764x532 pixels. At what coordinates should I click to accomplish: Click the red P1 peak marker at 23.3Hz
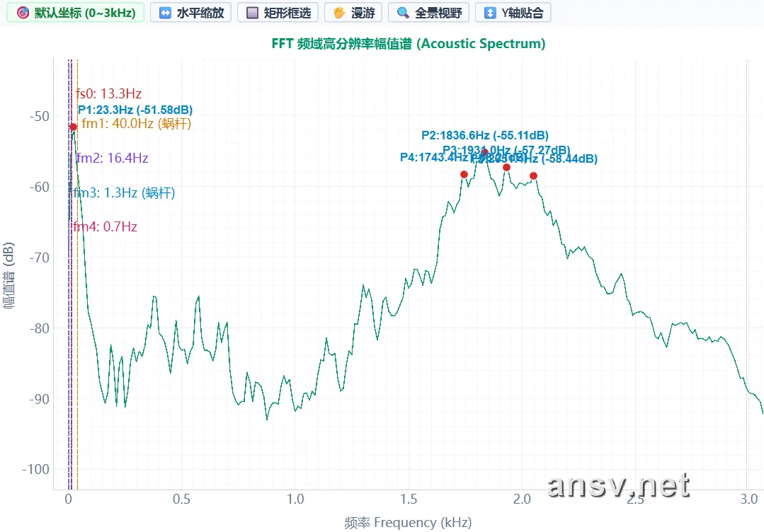click(x=73, y=127)
